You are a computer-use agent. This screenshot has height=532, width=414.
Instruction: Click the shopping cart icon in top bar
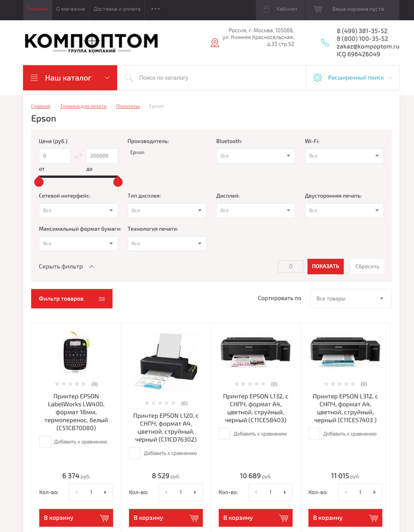pos(318,9)
